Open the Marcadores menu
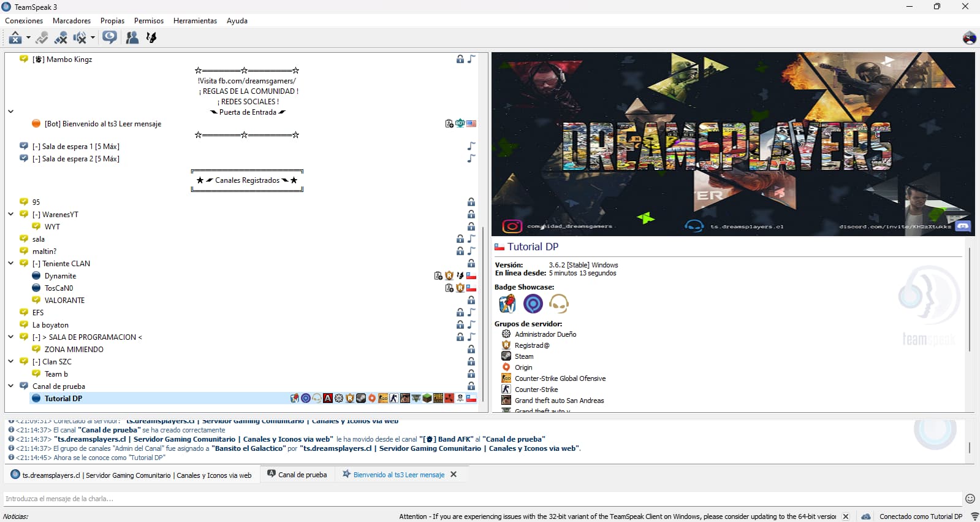The width and height of the screenshot is (980, 522). pyautogui.click(x=72, y=21)
